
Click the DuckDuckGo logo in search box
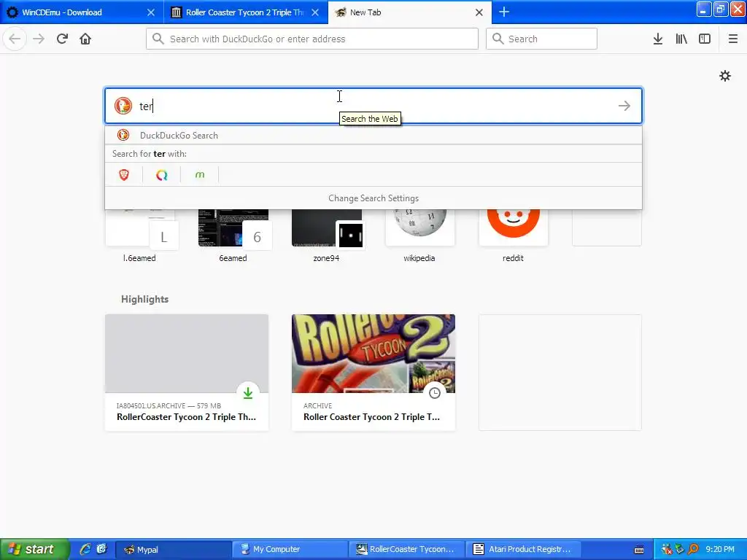[123, 106]
